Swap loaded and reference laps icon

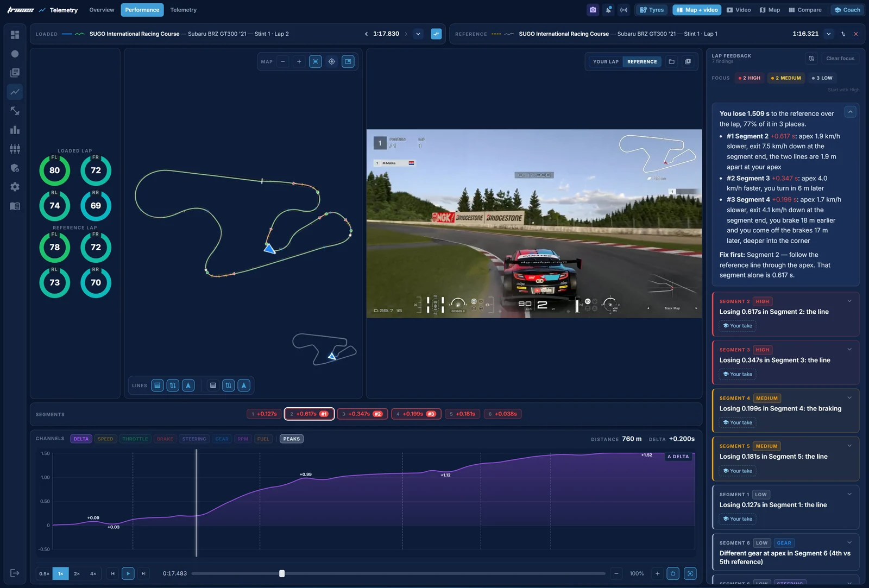click(843, 34)
